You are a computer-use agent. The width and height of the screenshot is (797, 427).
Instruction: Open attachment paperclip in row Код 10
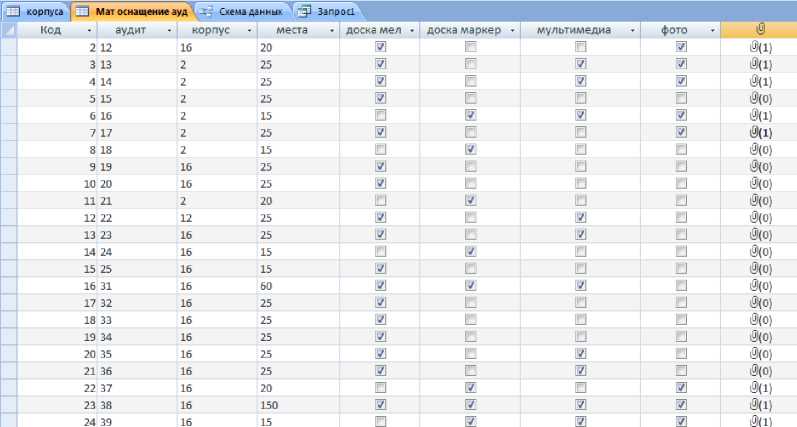pyautogui.click(x=761, y=184)
